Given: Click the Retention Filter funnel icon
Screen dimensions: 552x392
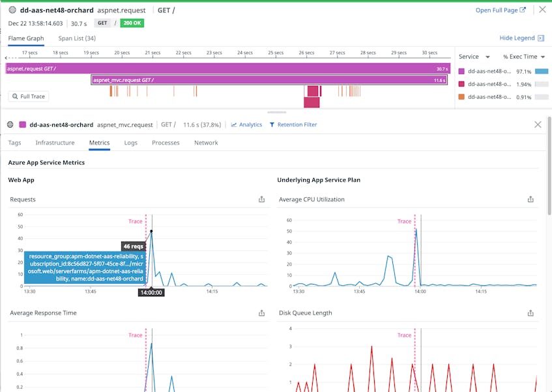Looking at the screenshot, I should (272, 124).
